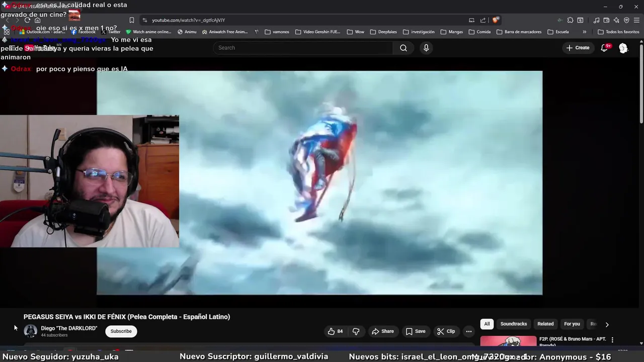
Task: Open the Brave Wallet icon
Action: click(x=606, y=20)
